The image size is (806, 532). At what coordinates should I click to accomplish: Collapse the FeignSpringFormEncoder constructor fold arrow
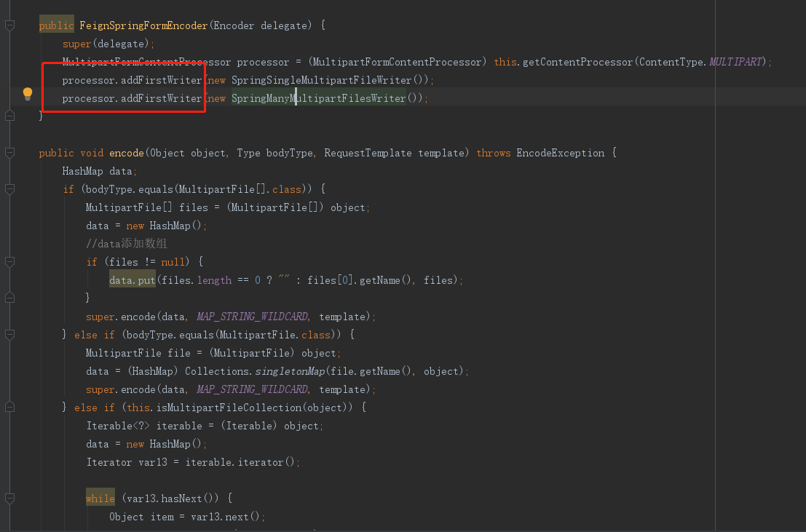(8, 25)
